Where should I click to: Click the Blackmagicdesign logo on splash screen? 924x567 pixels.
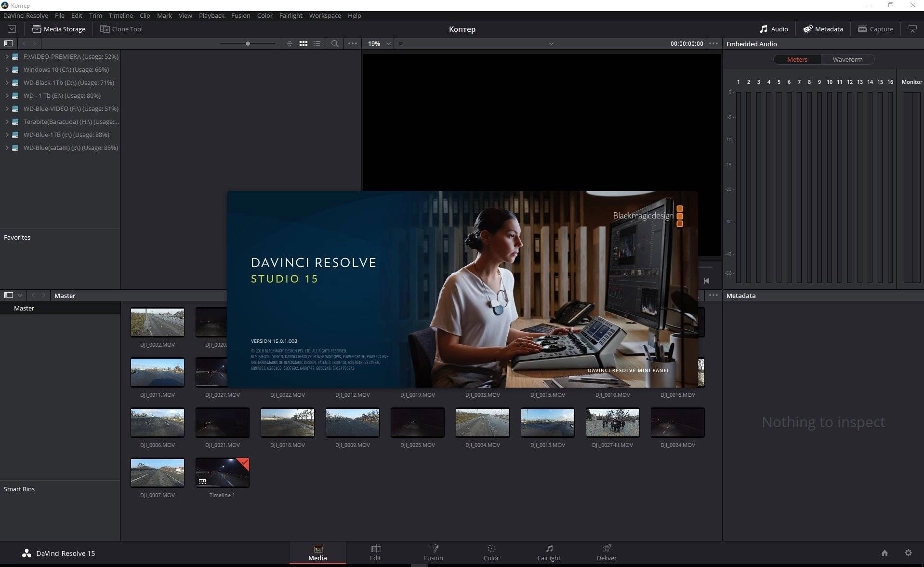(648, 216)
